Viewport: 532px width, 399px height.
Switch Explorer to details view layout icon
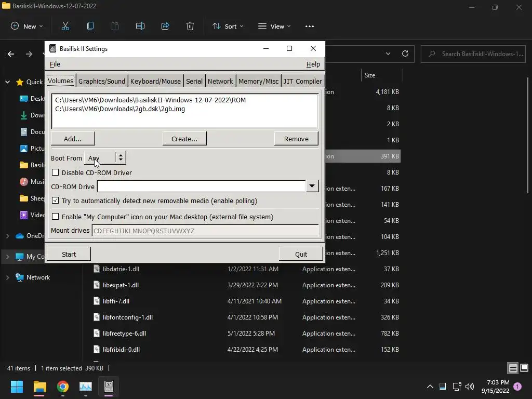click(513, 368)
